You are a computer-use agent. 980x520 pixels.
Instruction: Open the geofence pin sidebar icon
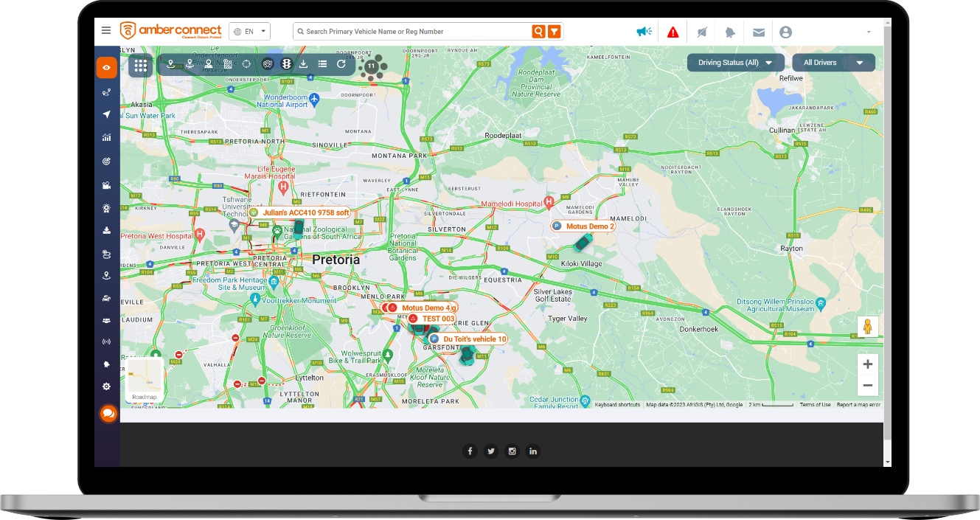[x=107, y=276]
